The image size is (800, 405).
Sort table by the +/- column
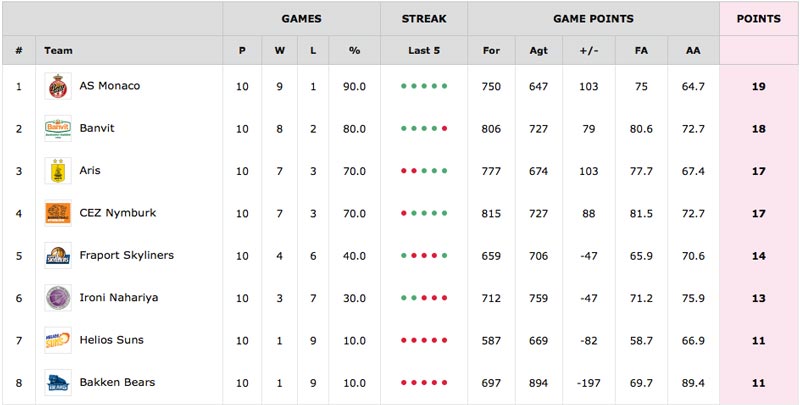click(589, 50)
